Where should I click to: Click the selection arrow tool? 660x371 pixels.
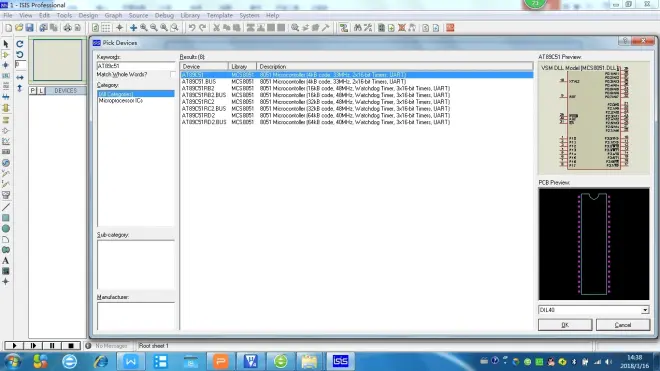5,44
